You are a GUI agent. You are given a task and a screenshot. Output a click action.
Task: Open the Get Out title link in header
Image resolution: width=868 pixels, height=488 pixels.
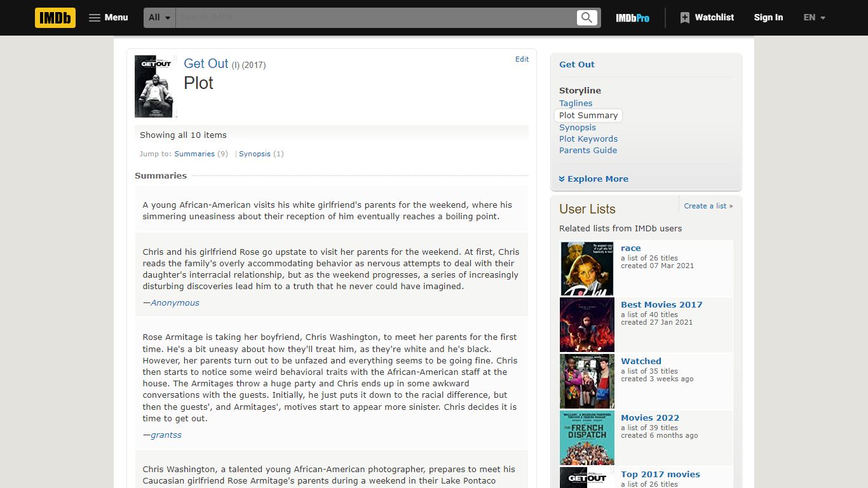click(206, 64)
